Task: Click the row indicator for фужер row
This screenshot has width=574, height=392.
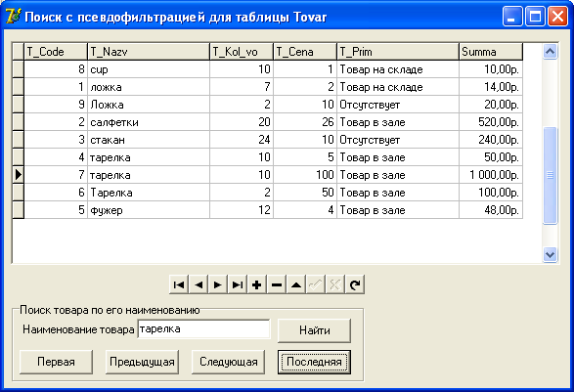Action: pyautogui.click(x=19, y=210)
